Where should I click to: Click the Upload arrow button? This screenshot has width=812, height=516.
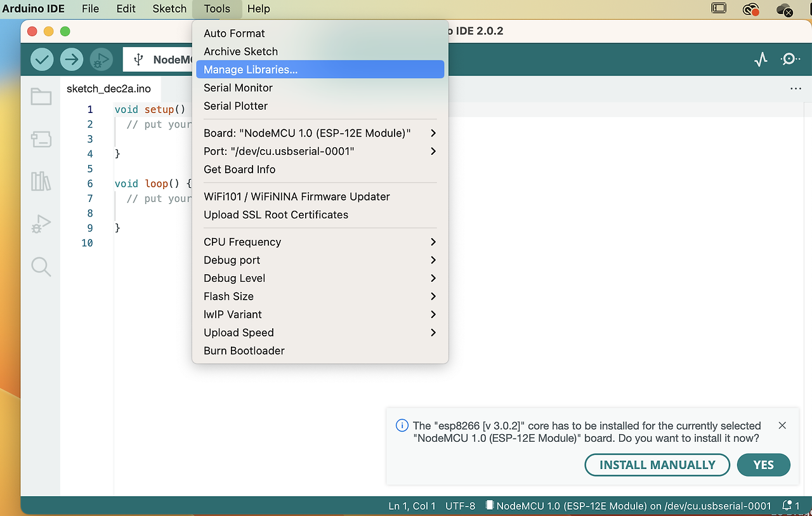click(72, 60)
